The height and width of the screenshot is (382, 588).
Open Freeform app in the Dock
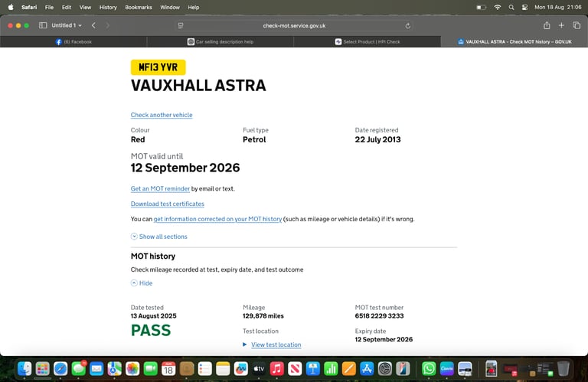click(x=240, y=369)
